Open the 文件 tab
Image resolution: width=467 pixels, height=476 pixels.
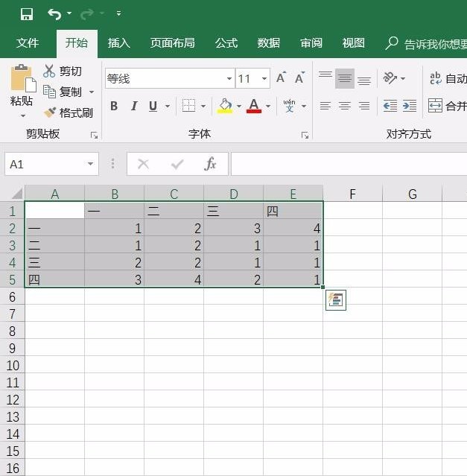tap(28, 43)
